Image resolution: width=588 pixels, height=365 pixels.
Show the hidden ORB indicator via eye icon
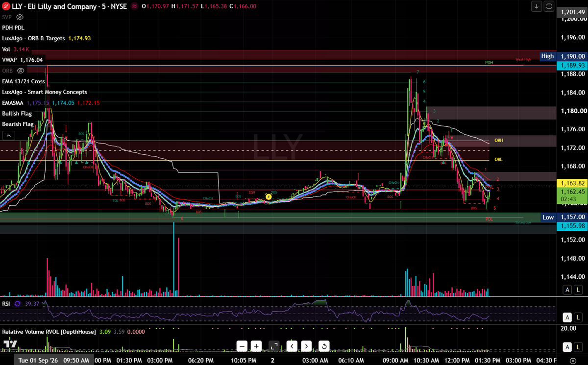[21, 71]
